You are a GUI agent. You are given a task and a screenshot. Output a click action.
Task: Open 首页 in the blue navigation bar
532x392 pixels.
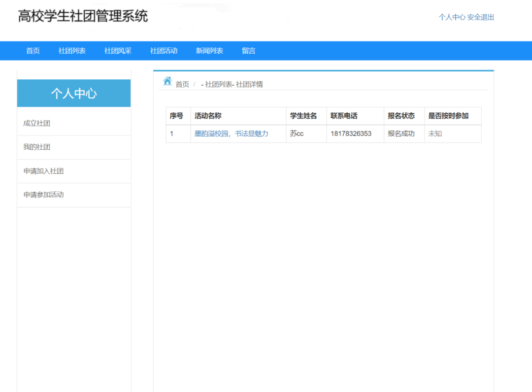pyautogui.click(x=33, y=51)
